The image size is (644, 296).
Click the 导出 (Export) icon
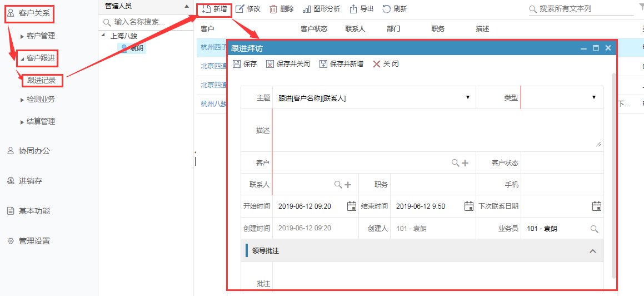tap(353, 9)
